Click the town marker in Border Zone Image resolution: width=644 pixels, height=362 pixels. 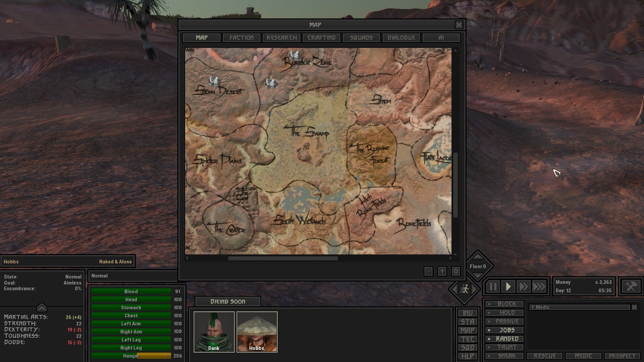(x=295, y=56)
